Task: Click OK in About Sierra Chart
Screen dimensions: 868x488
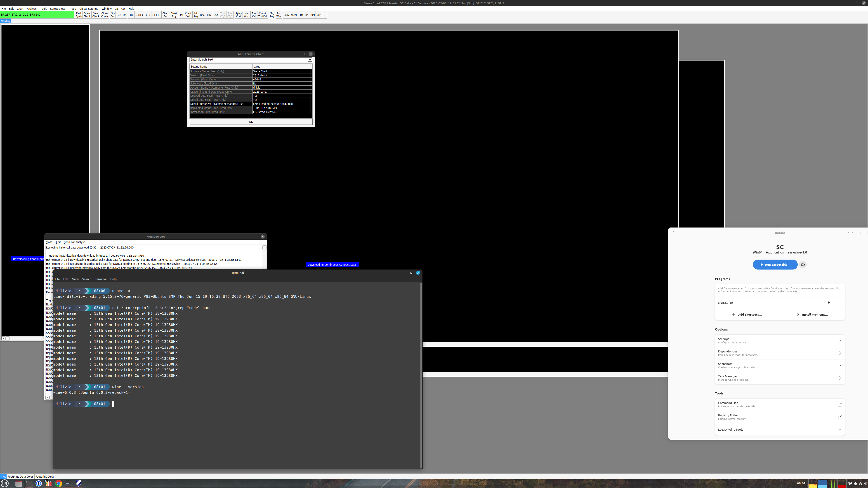Action: [x=251, y=122]
